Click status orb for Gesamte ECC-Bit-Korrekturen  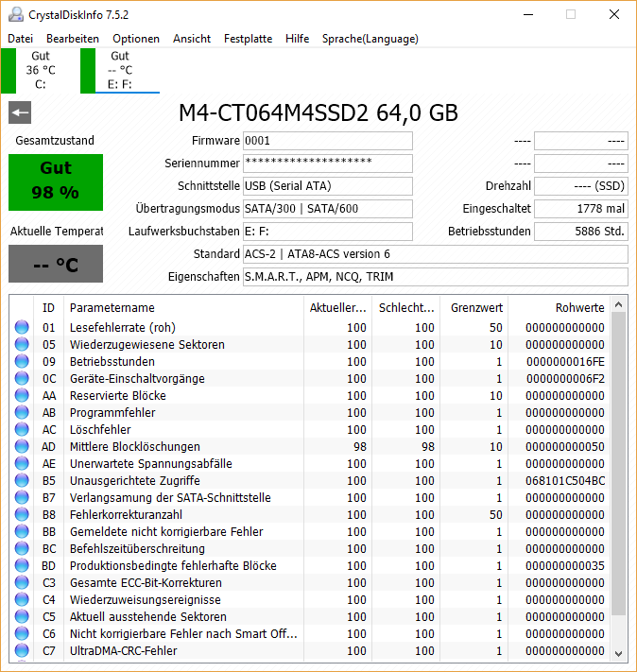pos(22,583)
